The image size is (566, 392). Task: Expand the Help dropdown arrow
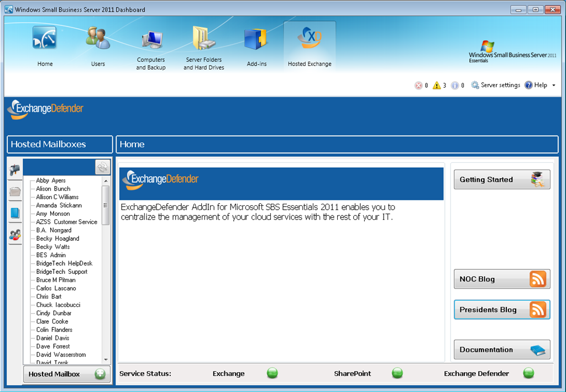coord(554,86)
